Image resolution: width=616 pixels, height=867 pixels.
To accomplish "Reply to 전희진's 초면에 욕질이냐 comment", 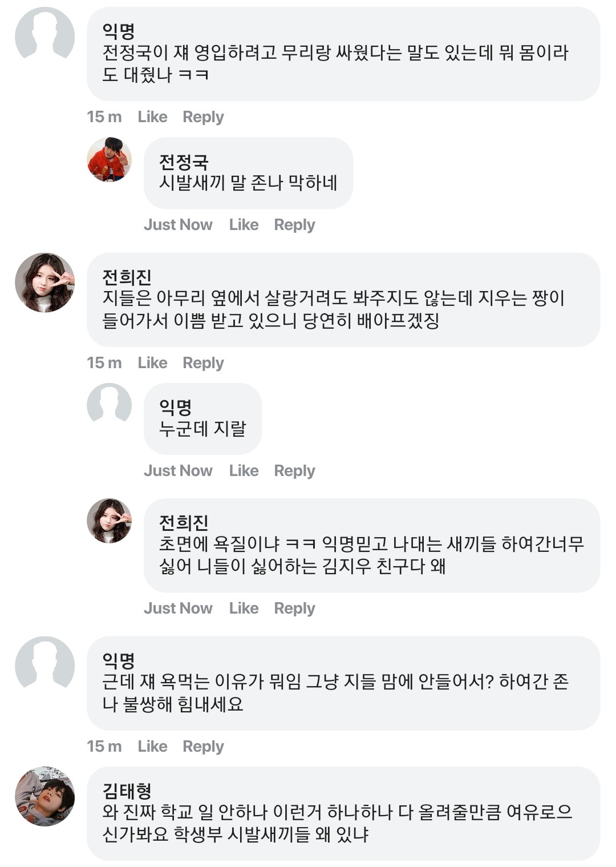I will (x=294, y=608).
